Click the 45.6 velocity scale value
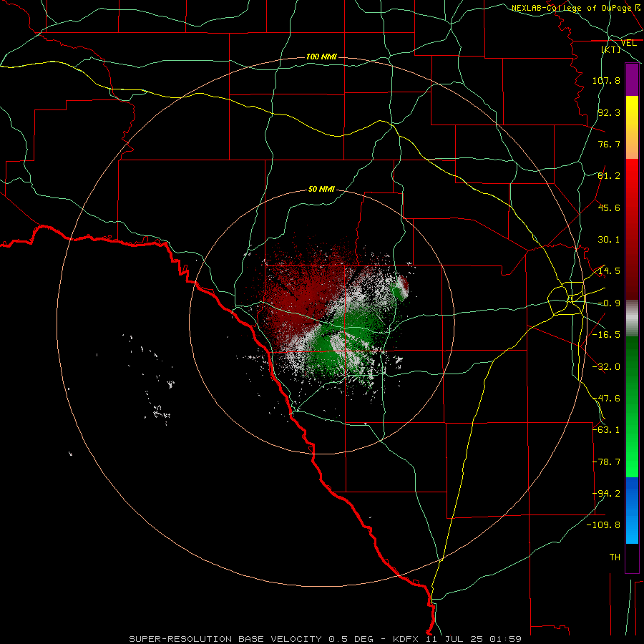This screenshot has width=644, height=644. click(609, 208)
